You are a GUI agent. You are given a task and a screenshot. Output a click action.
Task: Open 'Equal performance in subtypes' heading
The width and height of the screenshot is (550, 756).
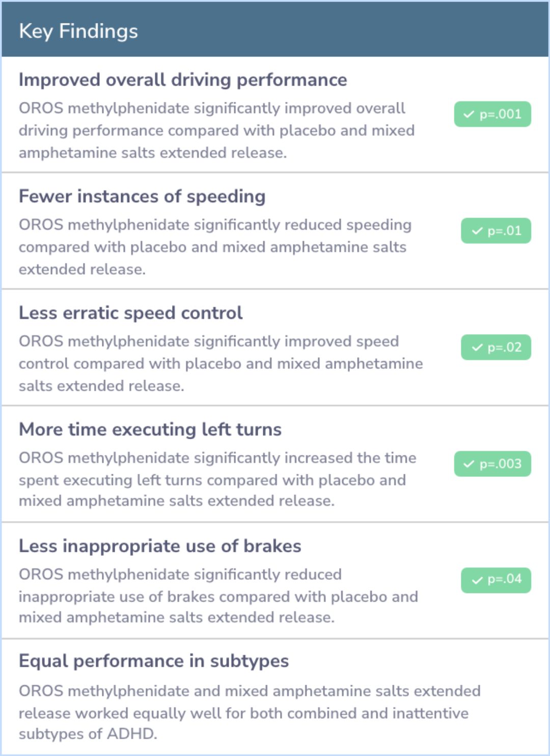(x=154, y=661)
